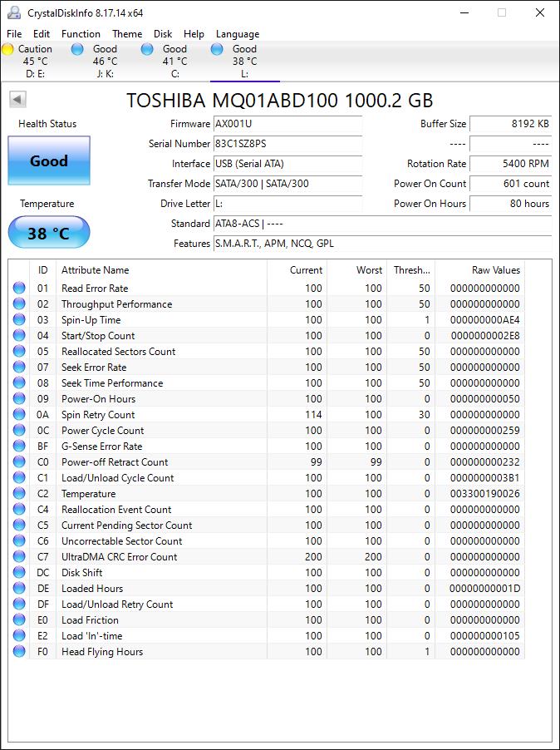Click the Buffer Size value 8192 KB
Viewport: 560px width, 750px height.
pos(511,124)
